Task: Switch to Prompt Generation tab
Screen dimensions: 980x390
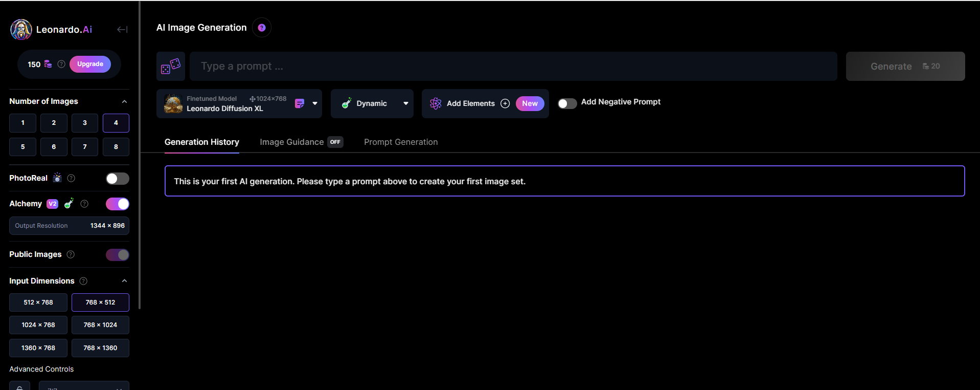Action: (401, 142)
